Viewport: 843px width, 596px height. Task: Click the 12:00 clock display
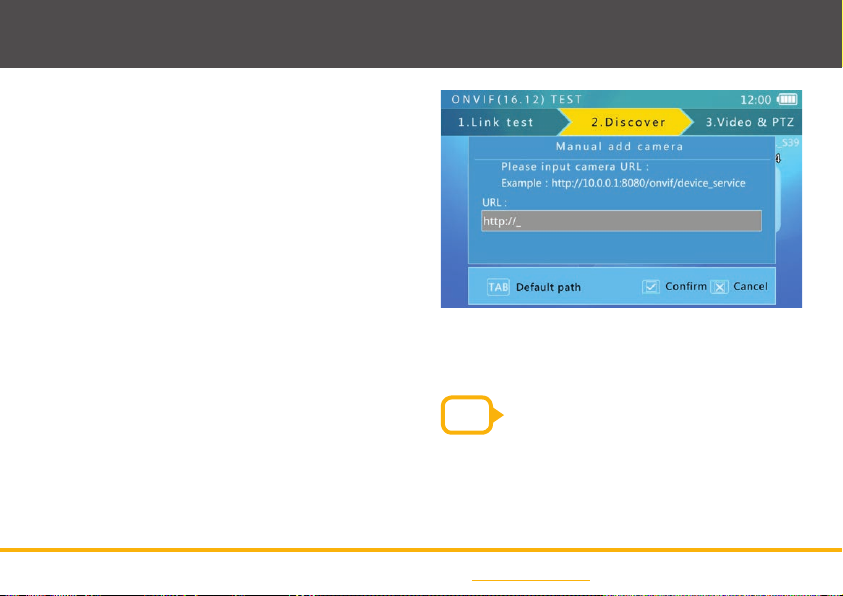point(755,100)
